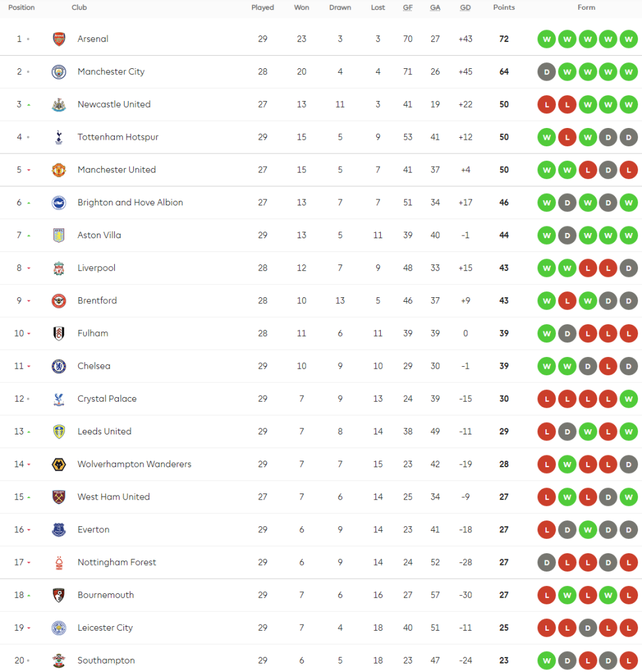Click Everton's club crest icon
The height and width of the screenshot is (672, 642).
[59, 530]
